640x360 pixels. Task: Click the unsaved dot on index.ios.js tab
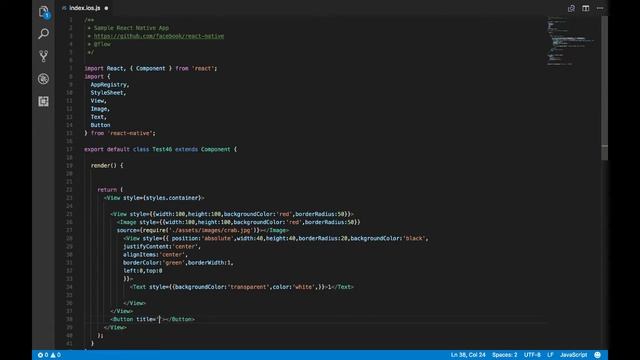click(106, 8)
